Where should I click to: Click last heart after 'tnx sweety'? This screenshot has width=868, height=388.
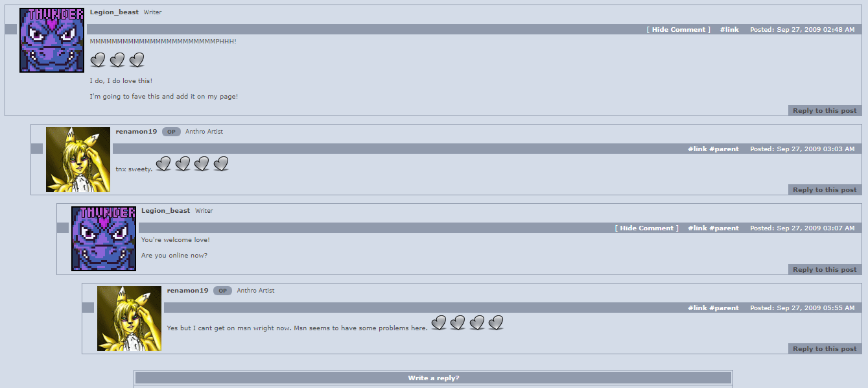pos(221,164)
